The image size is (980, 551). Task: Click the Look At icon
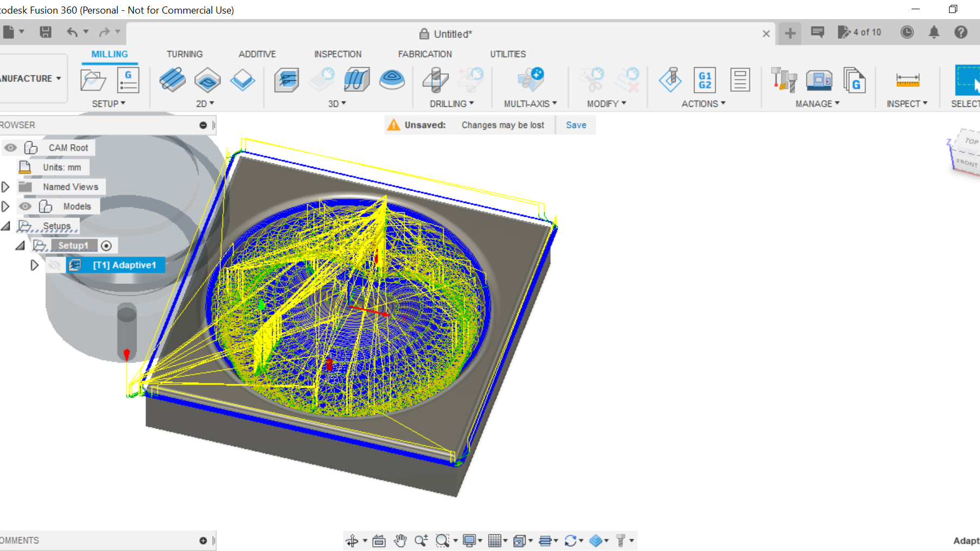[379, 541]
